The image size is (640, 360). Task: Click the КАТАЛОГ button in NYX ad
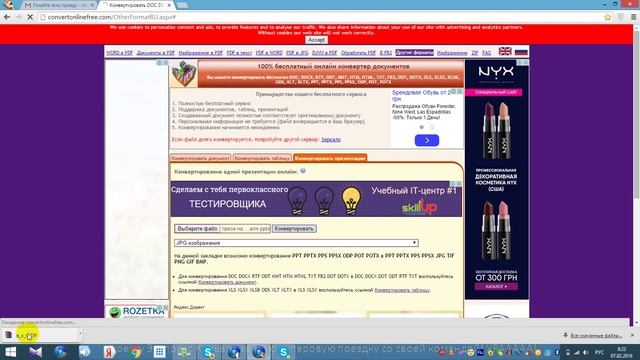[x=496, y=287]
